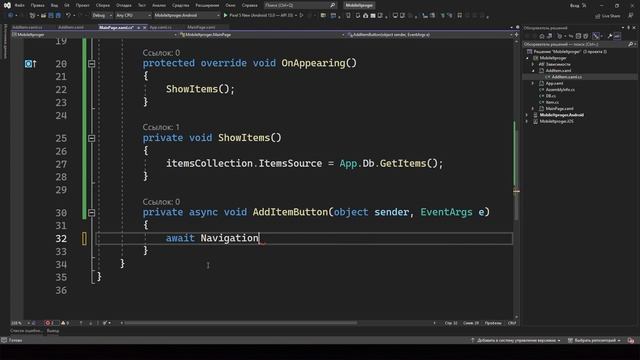Screen dimensions: 640x360
Task: Click the vertical editor scrollbar
Action: (x=516, y=176)
